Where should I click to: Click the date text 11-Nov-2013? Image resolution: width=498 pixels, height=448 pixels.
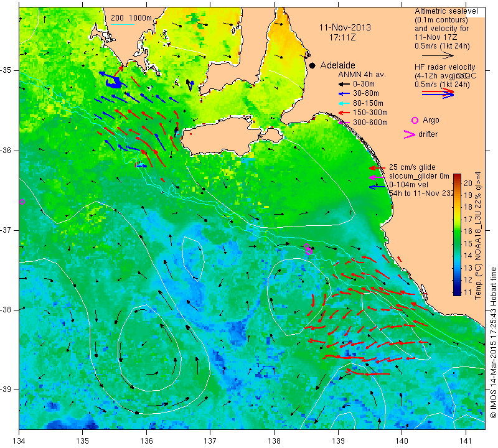[x=345, y=27]
